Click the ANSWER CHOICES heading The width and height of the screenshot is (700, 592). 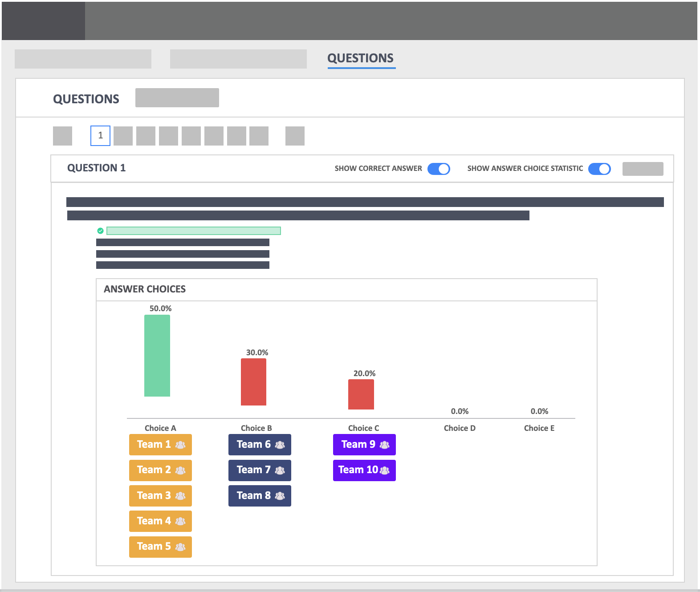pos(145,289)
